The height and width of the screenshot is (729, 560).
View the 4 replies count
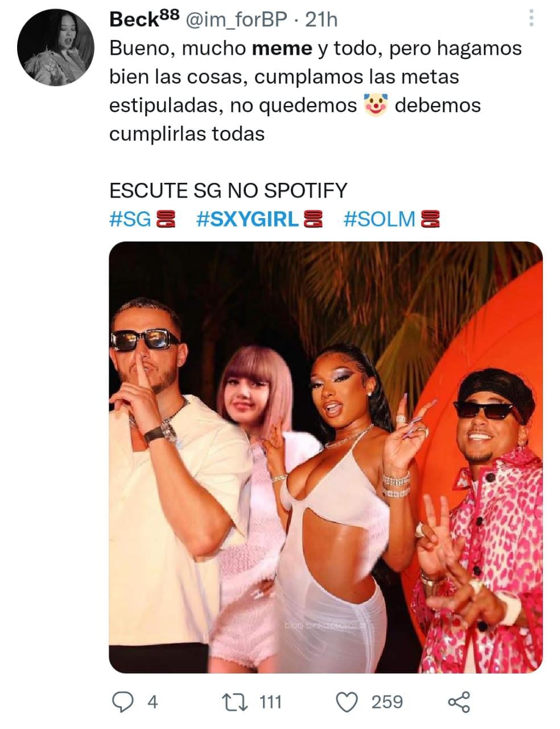(152, 702)
